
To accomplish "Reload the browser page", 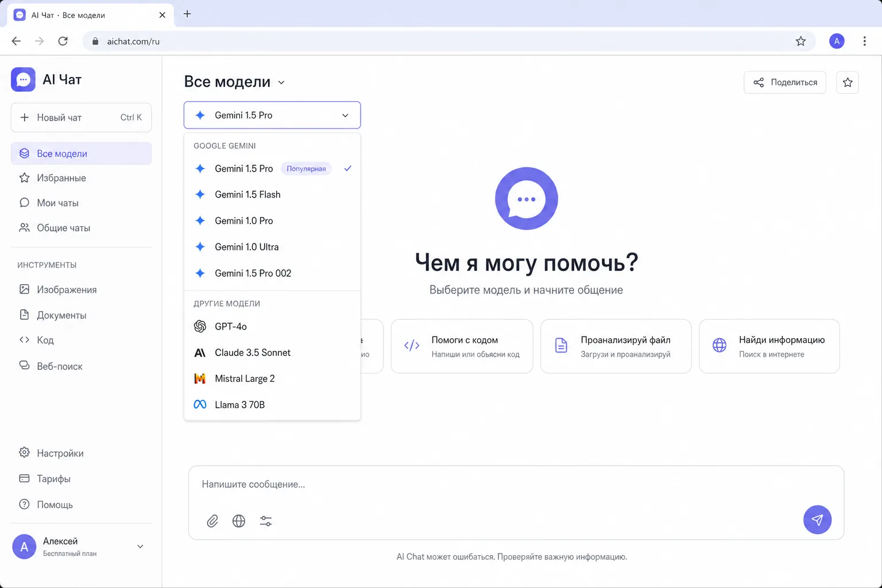I will coord(63,41).
